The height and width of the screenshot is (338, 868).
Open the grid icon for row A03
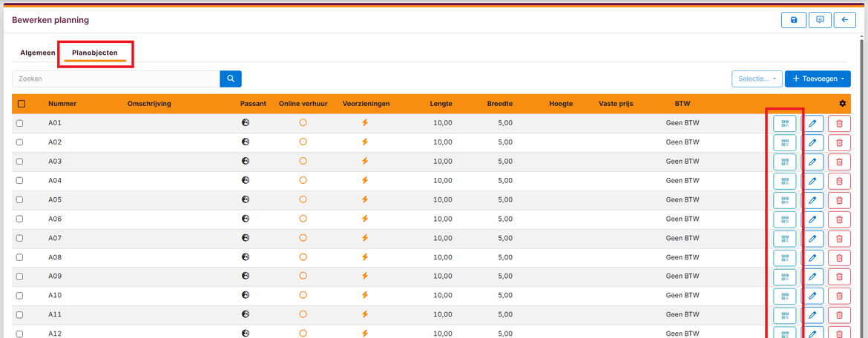point(784,162)
